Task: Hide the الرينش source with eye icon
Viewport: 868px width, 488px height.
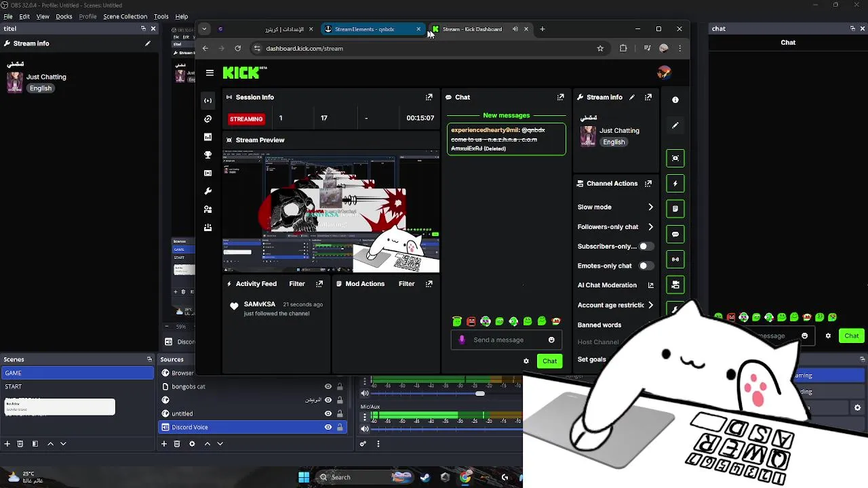Action: coord(328,400)
